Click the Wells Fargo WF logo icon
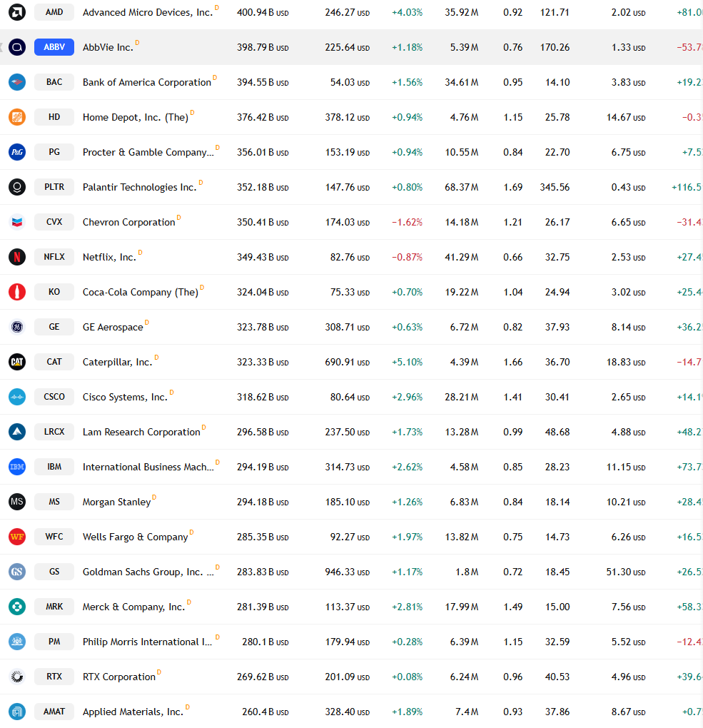Image resolution: width=703 pixels, height=728 pixels. click(17, 537)
